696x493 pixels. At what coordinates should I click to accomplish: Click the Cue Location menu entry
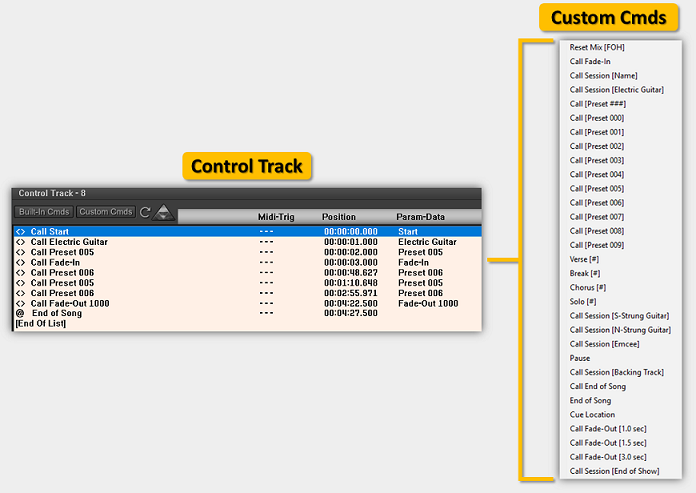pos(592,414)
